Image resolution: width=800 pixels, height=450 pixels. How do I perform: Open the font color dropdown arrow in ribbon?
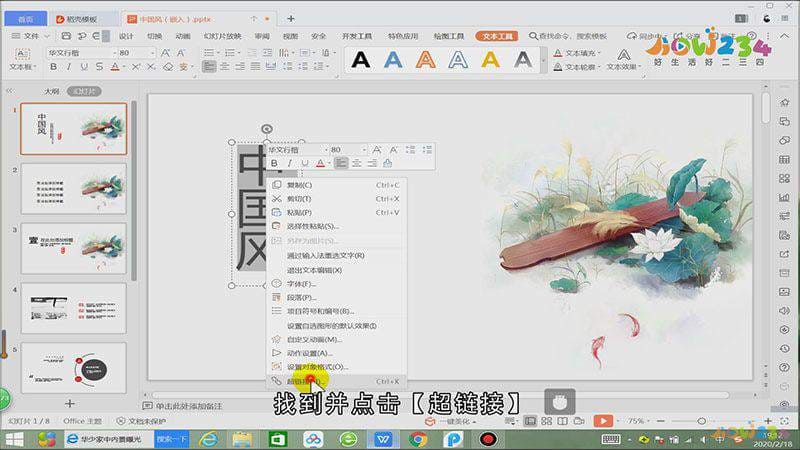tap(124, 67)
